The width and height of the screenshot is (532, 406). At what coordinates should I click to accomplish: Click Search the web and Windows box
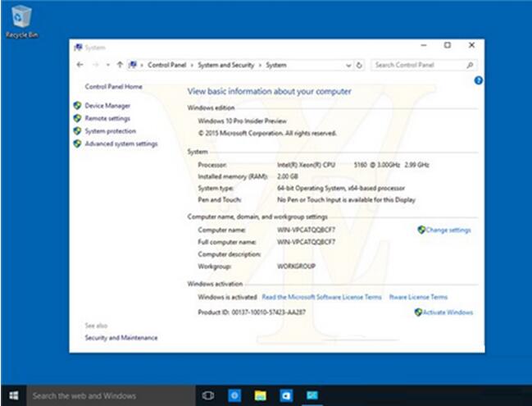pyautogui.click(x=111, y=396)
